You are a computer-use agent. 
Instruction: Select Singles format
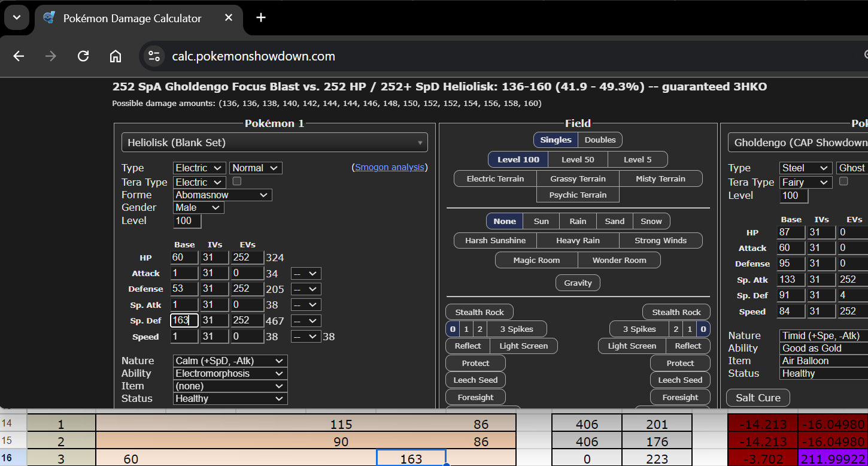pyautogui.click(x=556, y=140)
